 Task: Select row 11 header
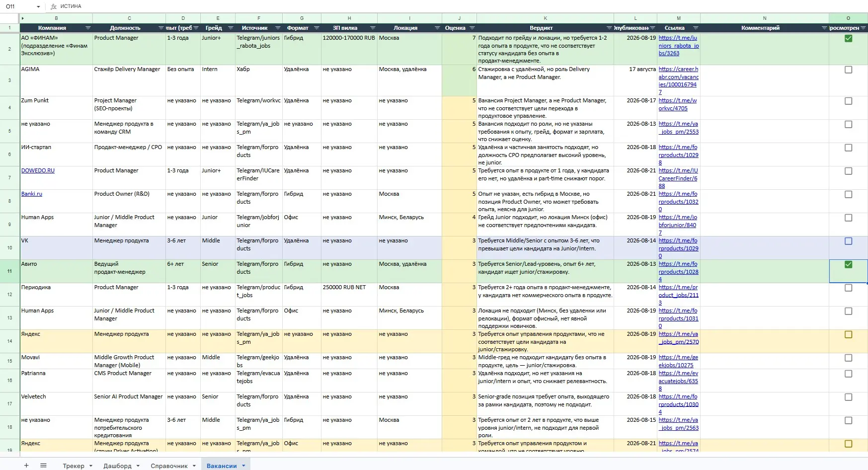(x=9, y=271)
